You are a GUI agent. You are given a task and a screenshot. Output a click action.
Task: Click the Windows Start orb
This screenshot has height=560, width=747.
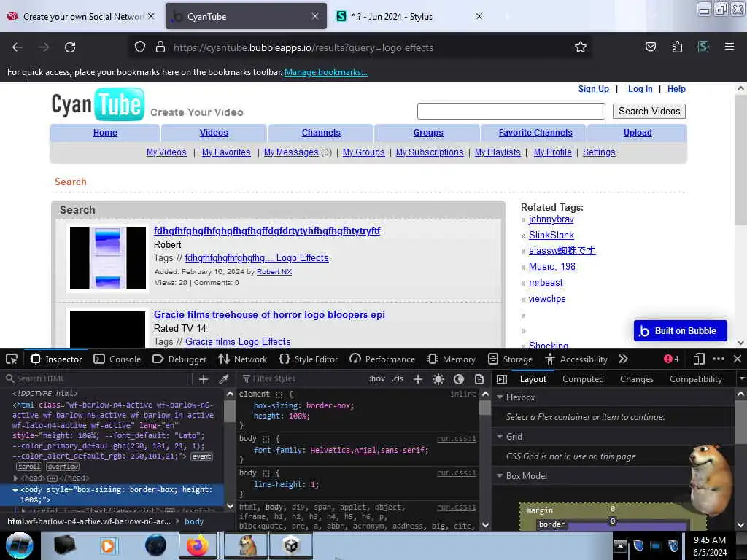[19, 545]
